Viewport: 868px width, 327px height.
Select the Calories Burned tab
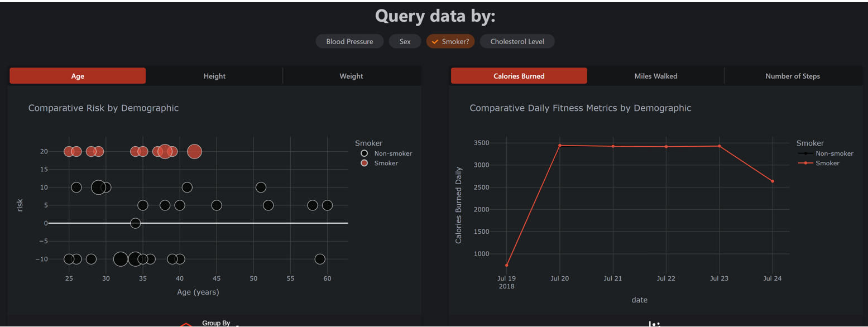pyautogui.click(x=519, y=76)
